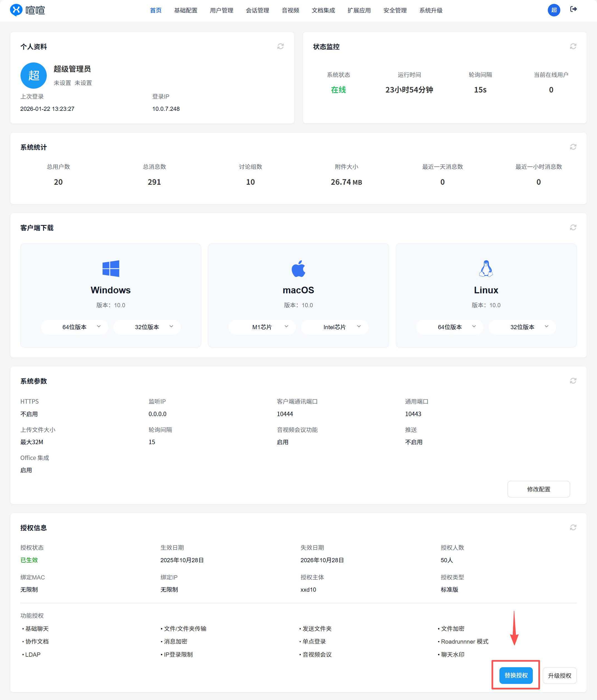Click the 喧喧 logo

coord(28,10)
